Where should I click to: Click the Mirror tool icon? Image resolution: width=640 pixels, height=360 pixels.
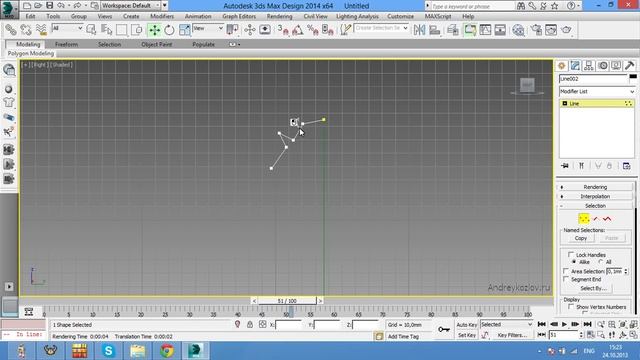click(x=419, y=30)
